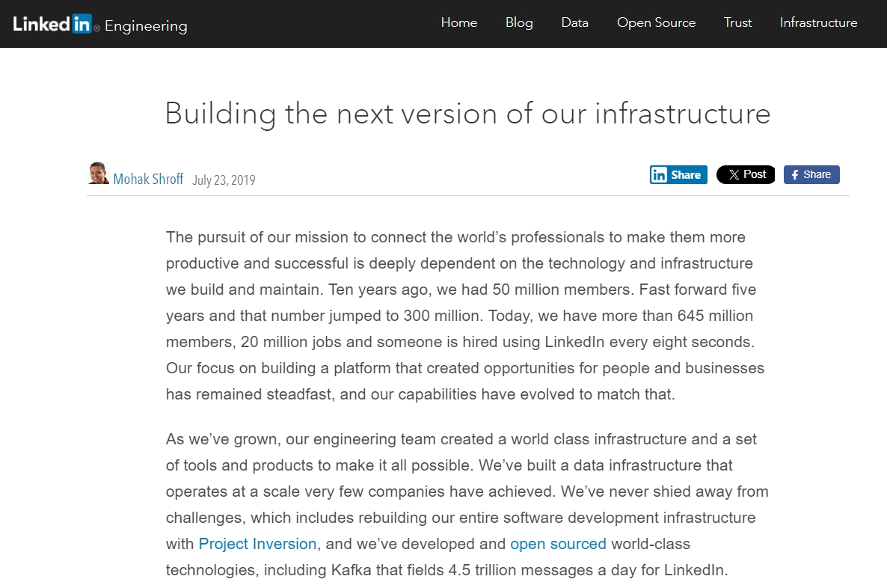Share the article on LinkedIn
The width and height of the screenshot is (887, 588).
678,175
